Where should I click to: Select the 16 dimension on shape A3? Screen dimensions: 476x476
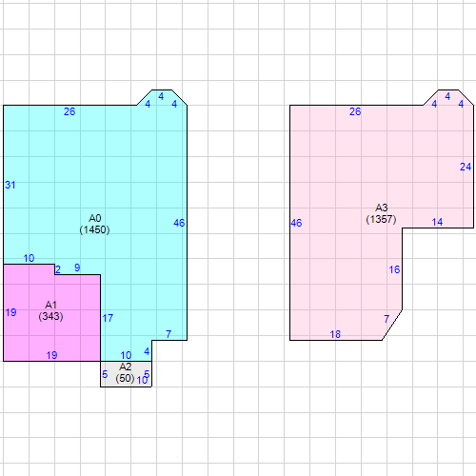click(394, 269)
